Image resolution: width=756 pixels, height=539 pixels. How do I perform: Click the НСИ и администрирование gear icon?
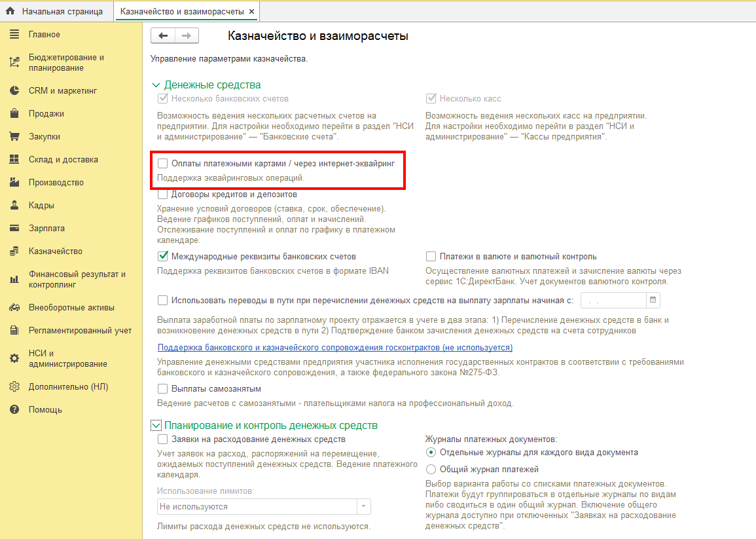coord(14,358)
